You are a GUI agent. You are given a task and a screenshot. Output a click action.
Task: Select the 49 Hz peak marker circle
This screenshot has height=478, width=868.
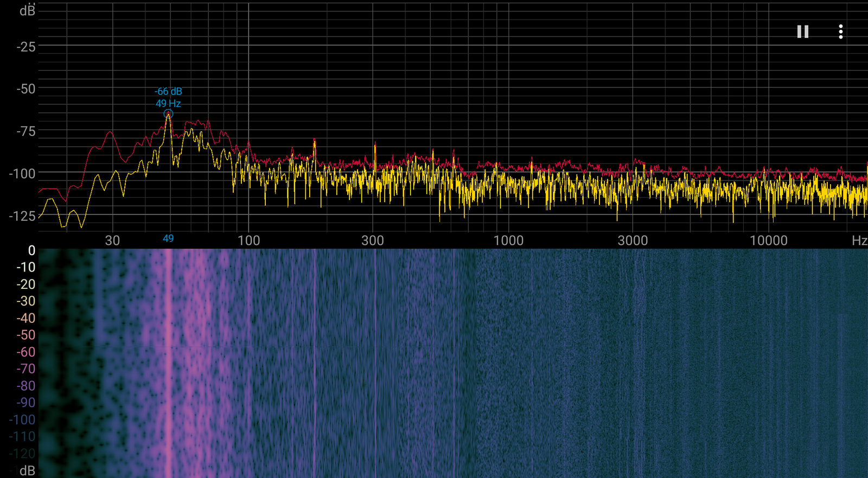pyautogui.click(x=168, y=114)
